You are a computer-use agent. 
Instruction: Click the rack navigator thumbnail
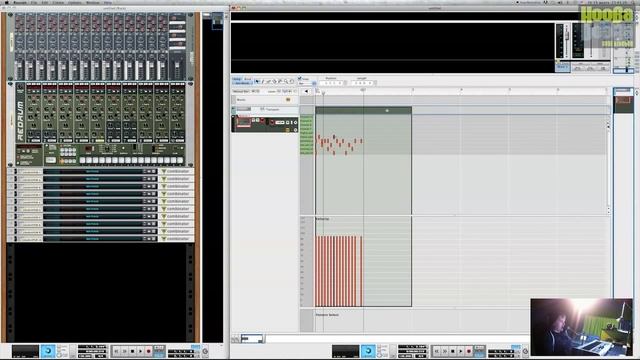click(217, 20)
